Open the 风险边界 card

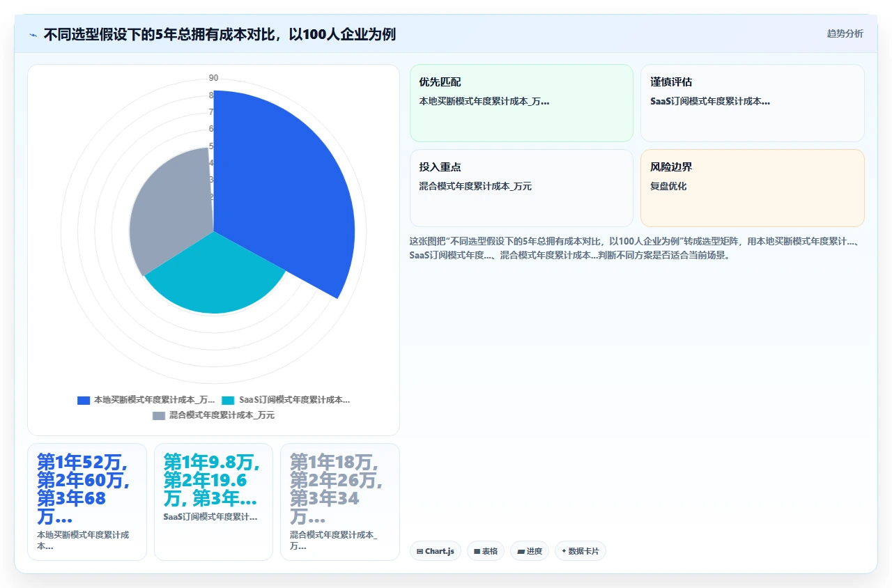click(x=753, y=188)
